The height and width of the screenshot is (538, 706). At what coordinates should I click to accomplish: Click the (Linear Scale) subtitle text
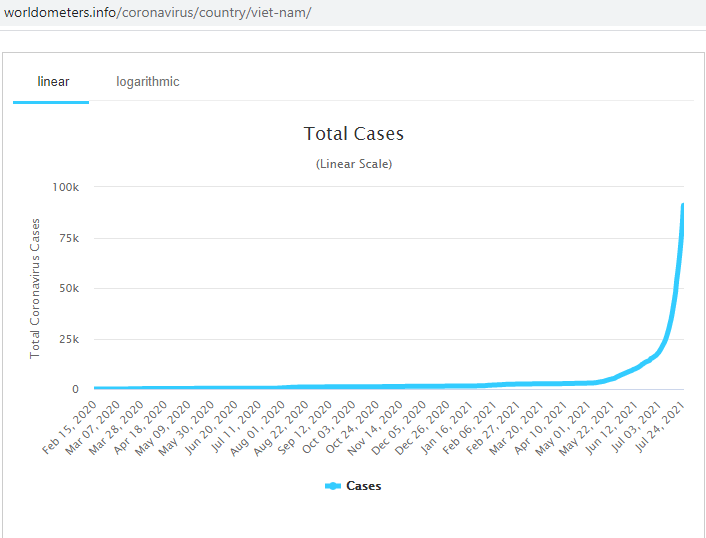pyautogui.click(x=354, y=164)
